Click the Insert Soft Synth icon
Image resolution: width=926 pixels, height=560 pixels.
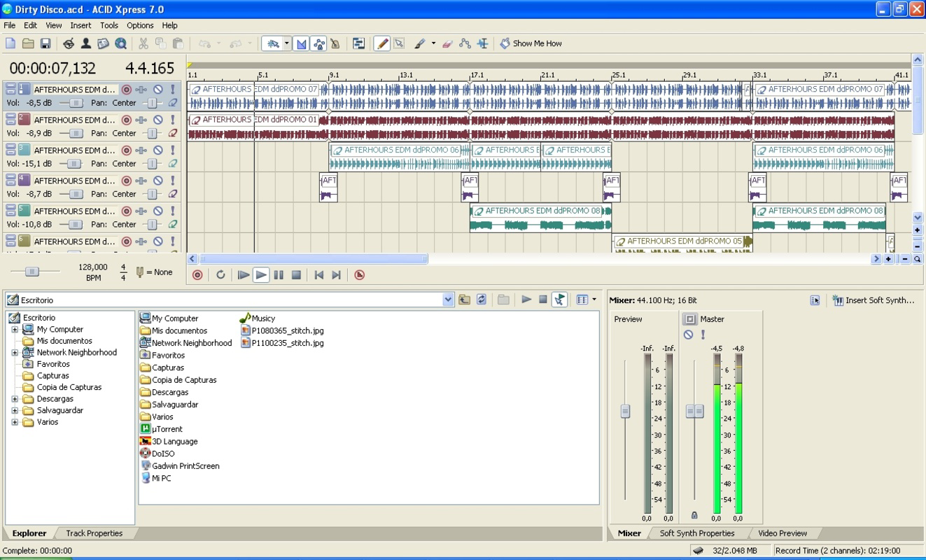838,300
